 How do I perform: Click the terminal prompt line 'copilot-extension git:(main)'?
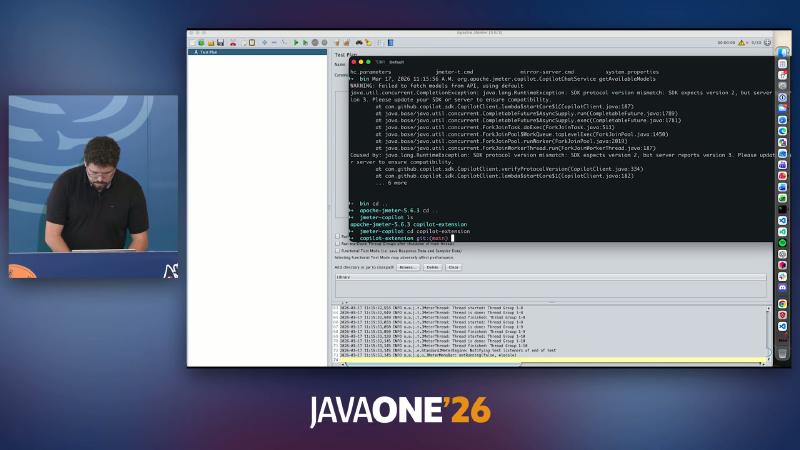[x=404, y=238]
